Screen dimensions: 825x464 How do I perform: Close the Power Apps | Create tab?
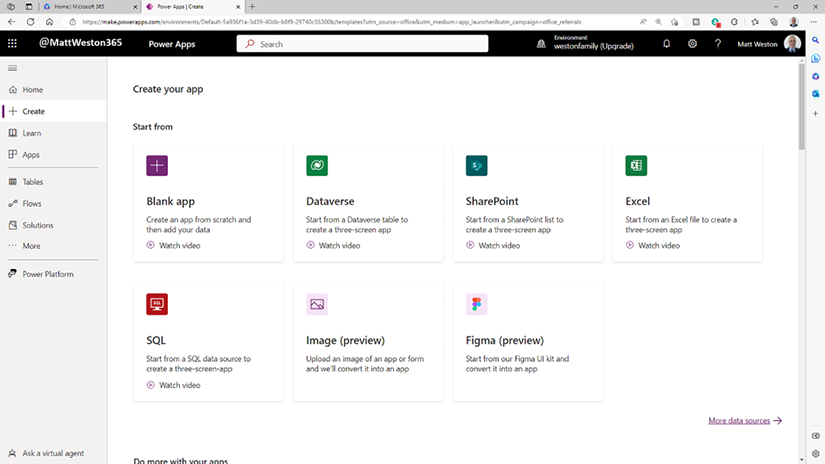point(238,7)
